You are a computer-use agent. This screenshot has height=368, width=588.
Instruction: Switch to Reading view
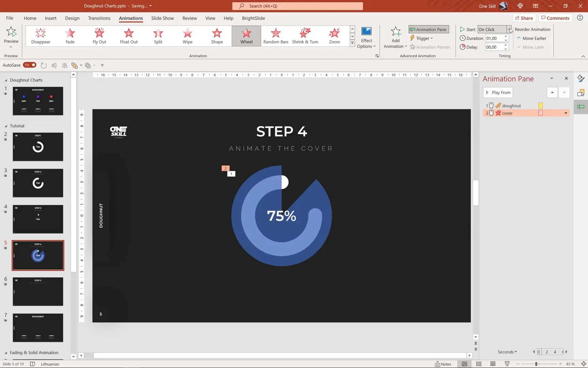(x=493, y=364)
